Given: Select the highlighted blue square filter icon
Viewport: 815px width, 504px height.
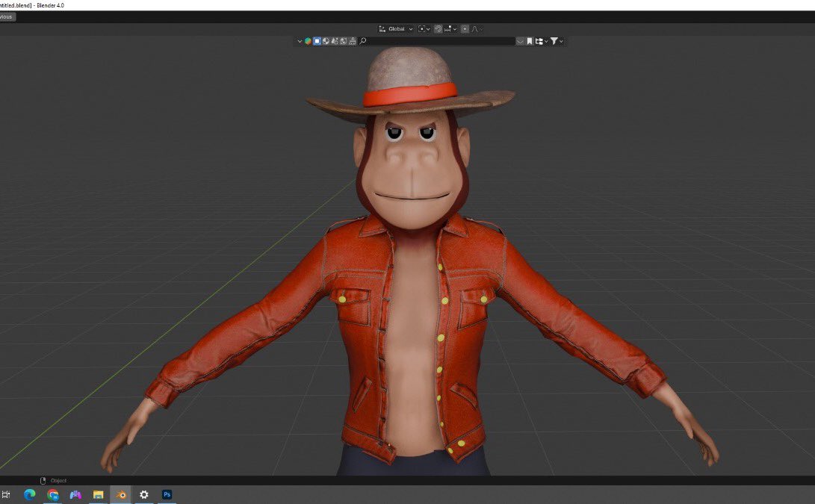Looking at the screenshot, I should tap(317, 41).
